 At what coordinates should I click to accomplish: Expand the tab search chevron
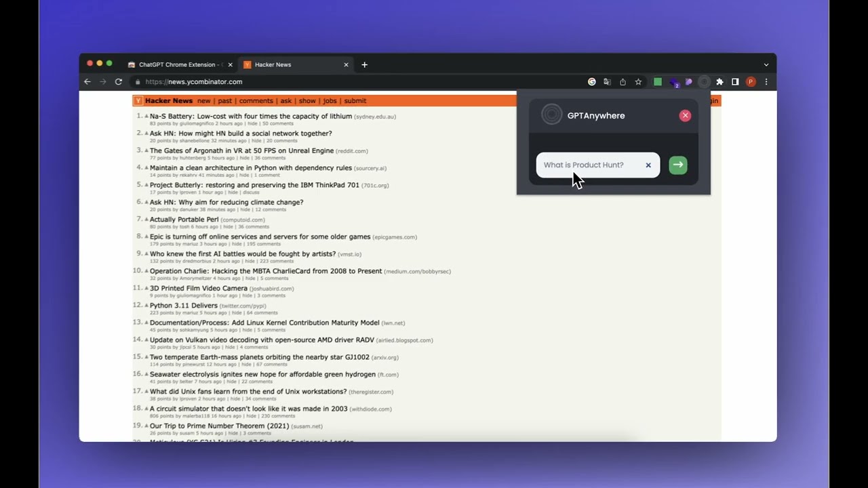[766, 65]
